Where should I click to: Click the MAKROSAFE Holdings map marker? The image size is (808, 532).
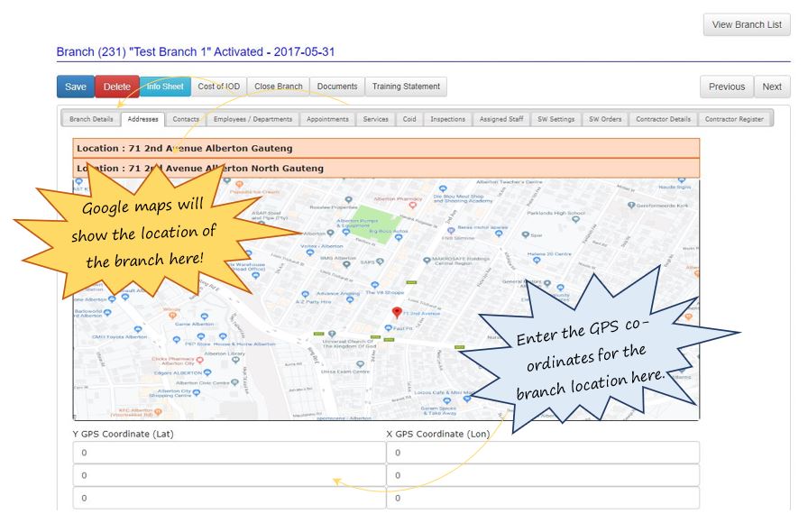pyautogui.click(x=427, y=261)
